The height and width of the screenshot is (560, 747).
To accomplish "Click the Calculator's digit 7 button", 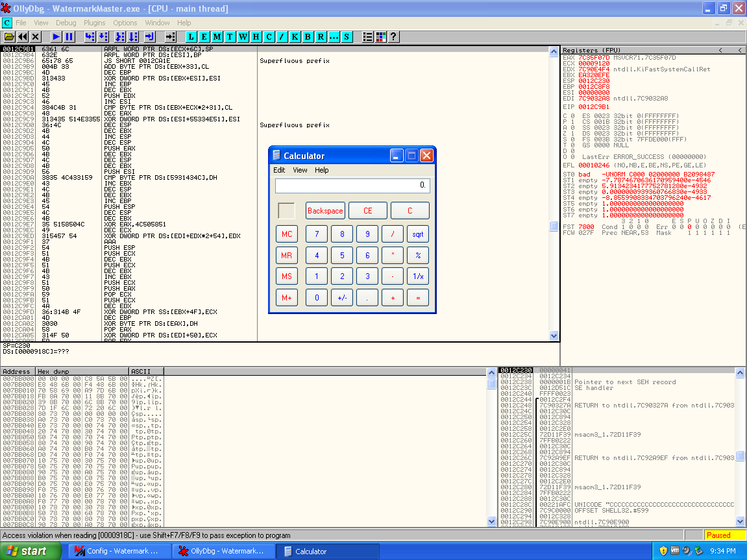I will pos(317,234).
